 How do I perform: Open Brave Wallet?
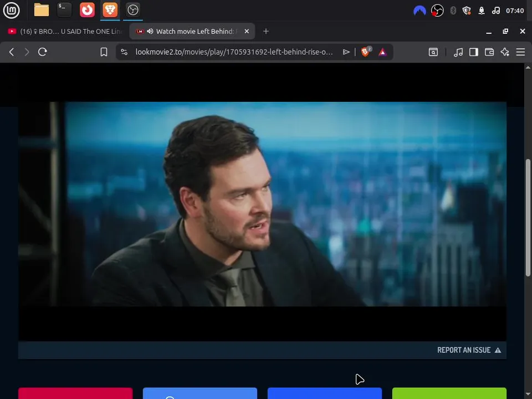click(489, 52)
